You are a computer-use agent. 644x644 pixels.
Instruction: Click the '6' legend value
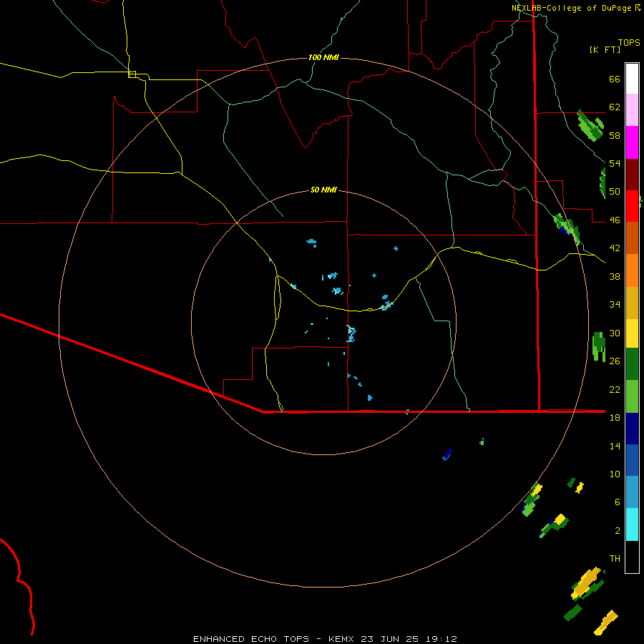[x=618, y=502]
